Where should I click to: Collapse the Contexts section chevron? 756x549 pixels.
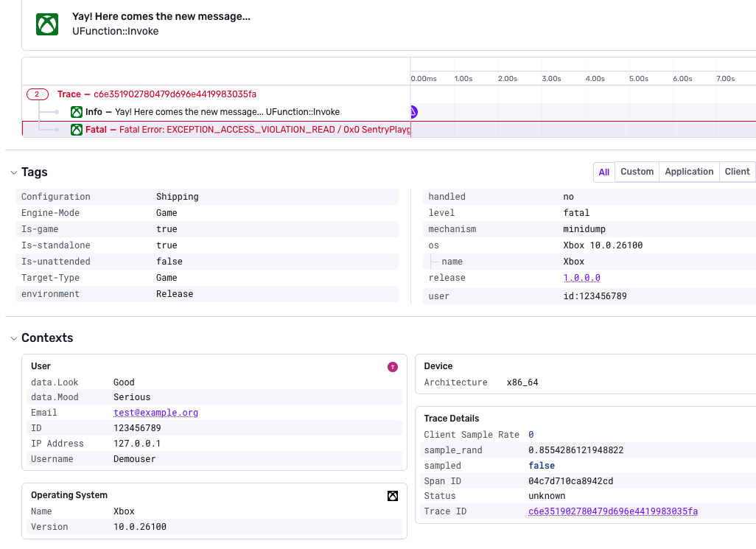13,338
